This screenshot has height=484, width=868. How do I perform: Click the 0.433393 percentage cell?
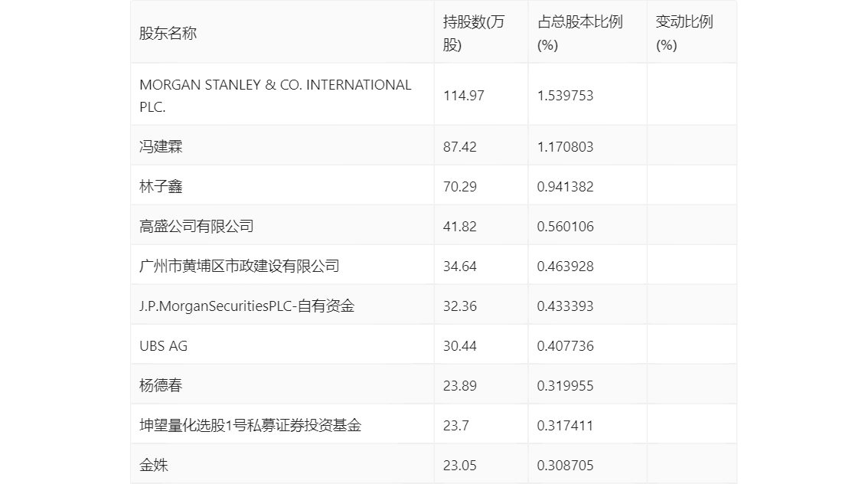565,306
